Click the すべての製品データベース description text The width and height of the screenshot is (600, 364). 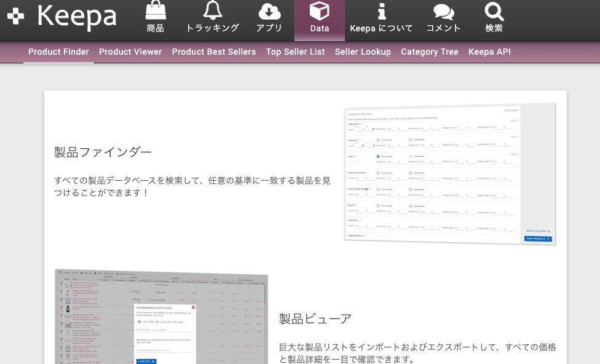click(x=192, y=186)
